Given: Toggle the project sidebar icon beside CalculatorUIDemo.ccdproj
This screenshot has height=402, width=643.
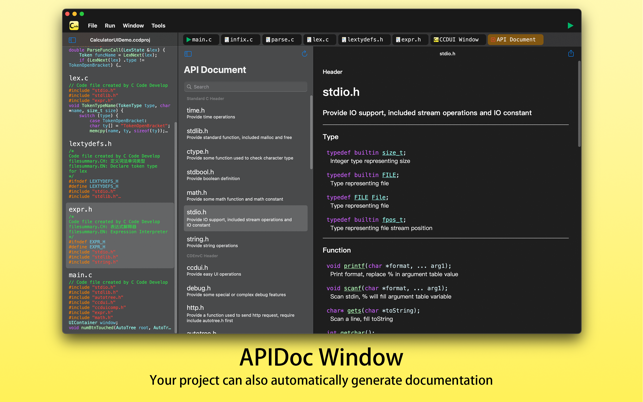Looking at the screenshot, I should click(x=72, y=40).
